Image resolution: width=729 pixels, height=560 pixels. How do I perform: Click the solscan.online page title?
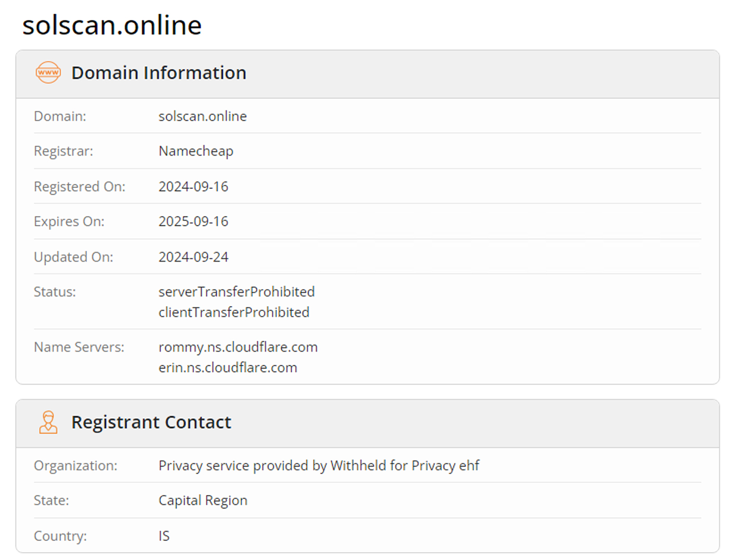tap(112, 25)
